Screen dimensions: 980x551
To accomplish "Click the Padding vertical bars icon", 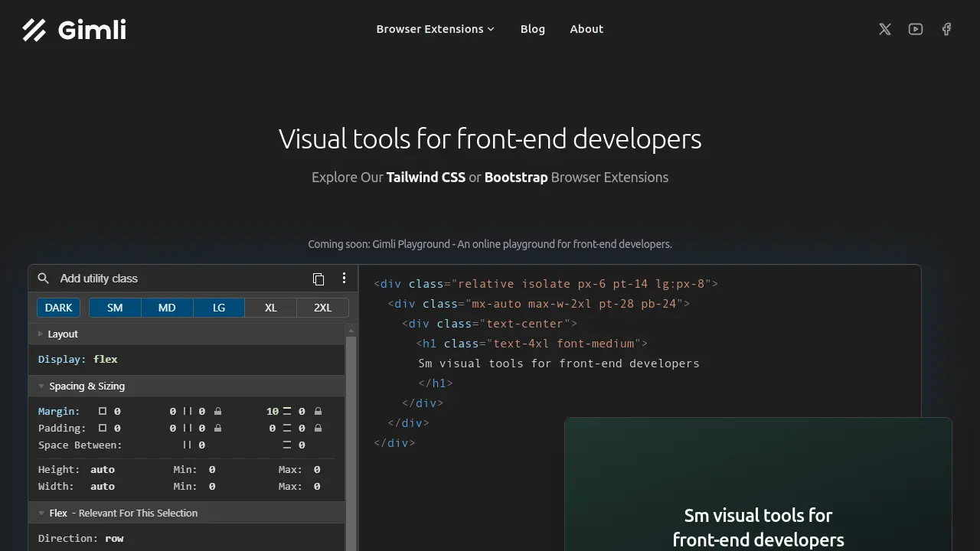I will pyautogui.click(x=287, y=428).
